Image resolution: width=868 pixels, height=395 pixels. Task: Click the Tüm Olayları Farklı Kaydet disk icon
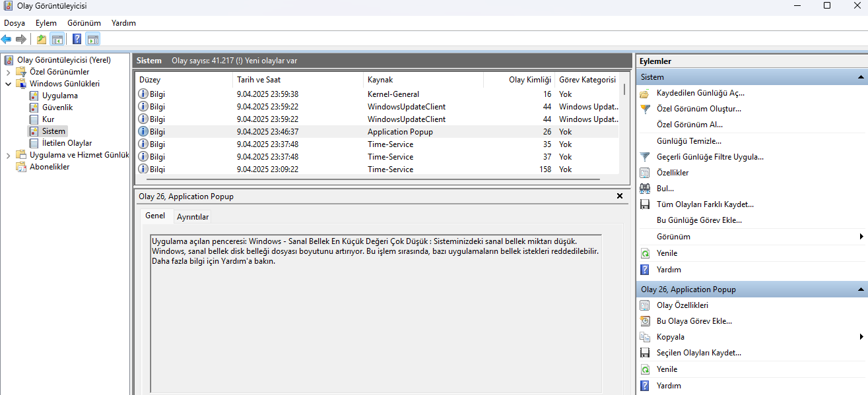[646, 204]
